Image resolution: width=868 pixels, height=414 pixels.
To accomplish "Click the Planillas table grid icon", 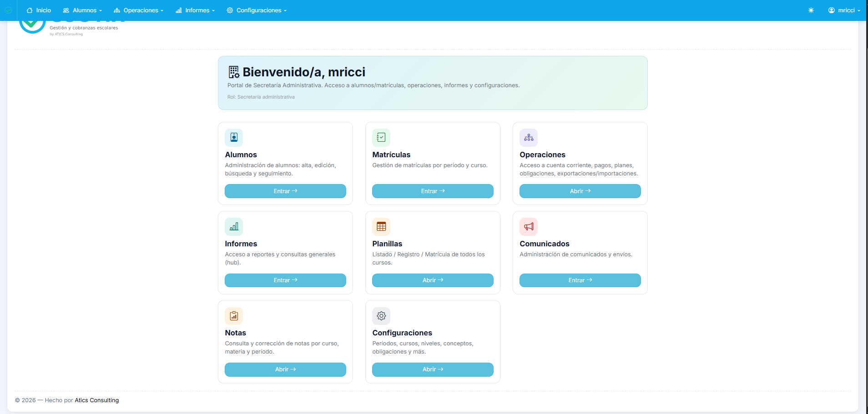I will click(381, 226).
